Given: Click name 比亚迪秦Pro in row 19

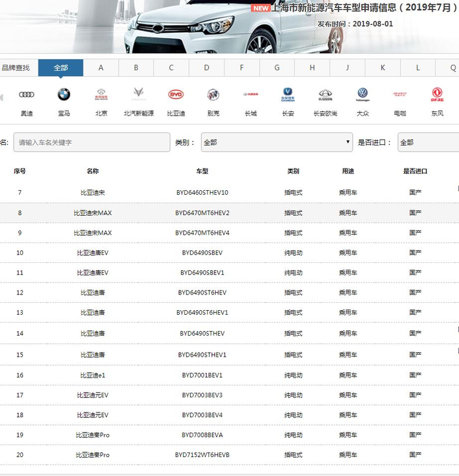Looking at the screenshot, I should pyautogui.click(x=92, y=435).
